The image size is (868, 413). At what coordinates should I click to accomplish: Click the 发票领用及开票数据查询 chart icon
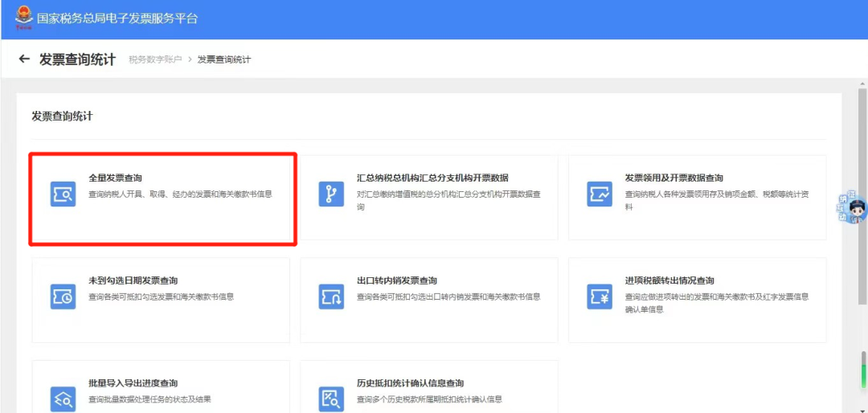point(599,194)
